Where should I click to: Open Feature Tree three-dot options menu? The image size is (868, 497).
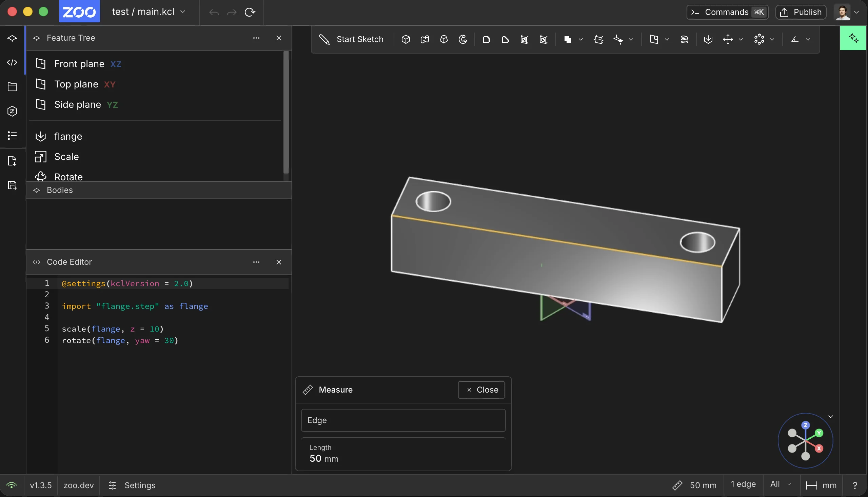256,38
